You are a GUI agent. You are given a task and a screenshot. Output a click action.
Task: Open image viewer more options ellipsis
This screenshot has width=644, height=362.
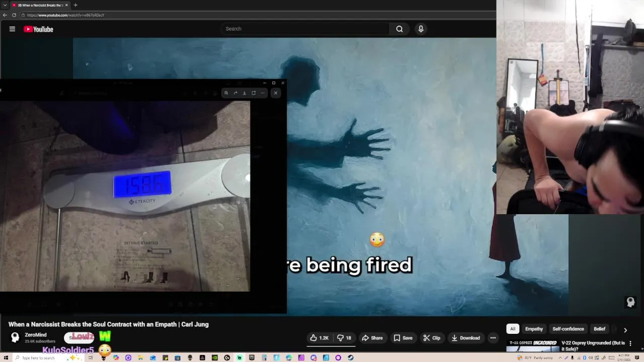tap(263, 93)
